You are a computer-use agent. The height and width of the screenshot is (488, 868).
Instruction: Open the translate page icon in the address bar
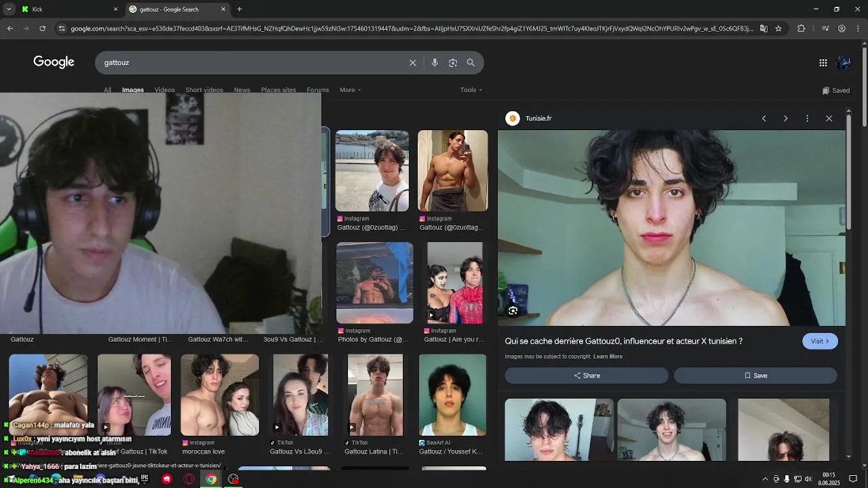point(764,28)
